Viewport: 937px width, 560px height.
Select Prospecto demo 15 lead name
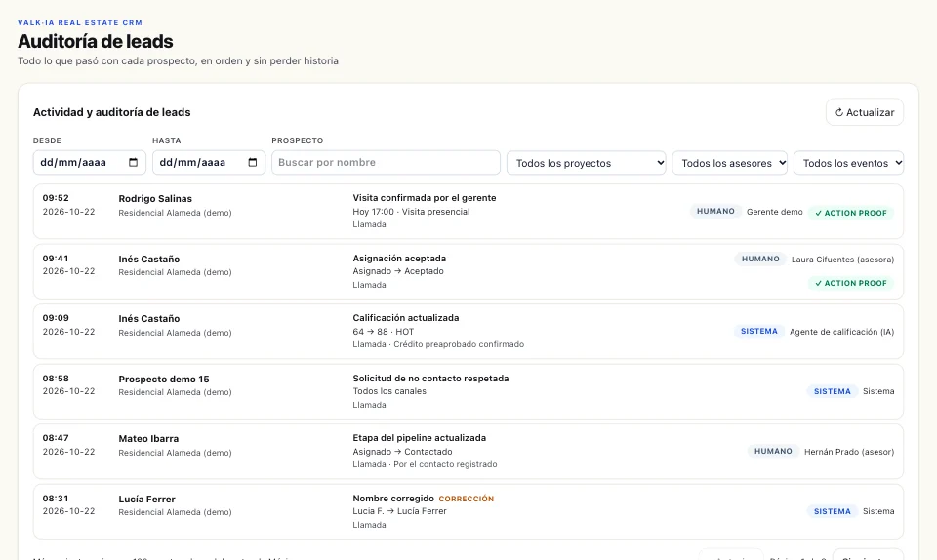coord(164,380)
